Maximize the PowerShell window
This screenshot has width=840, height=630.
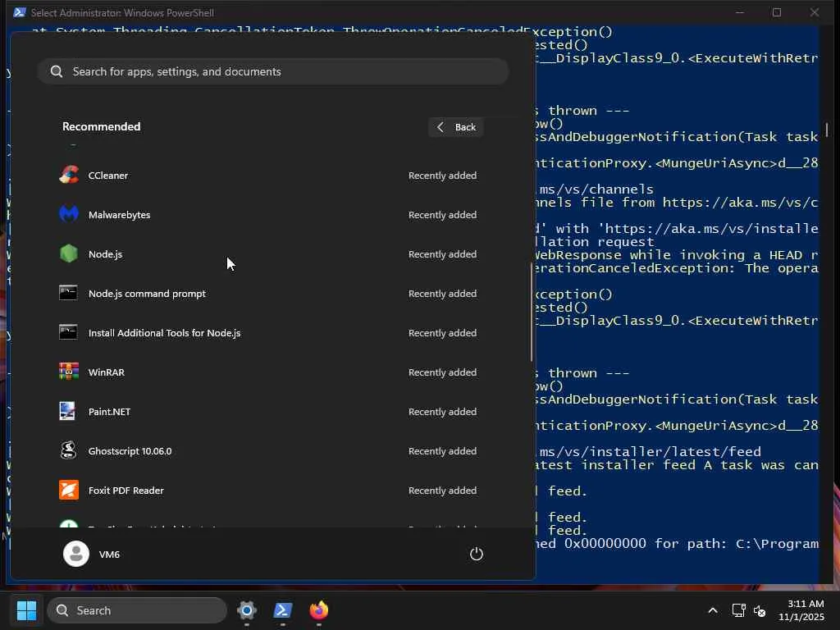tap(777, 12)
